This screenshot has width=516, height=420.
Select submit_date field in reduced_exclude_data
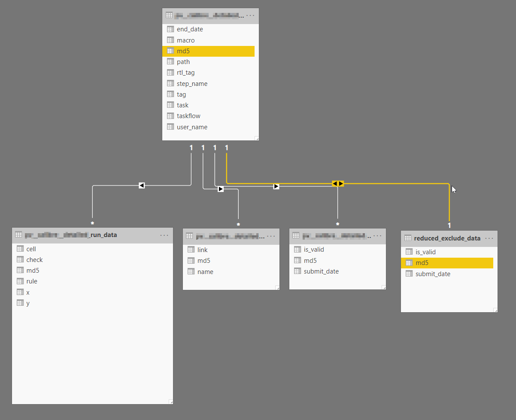point(447,274)
